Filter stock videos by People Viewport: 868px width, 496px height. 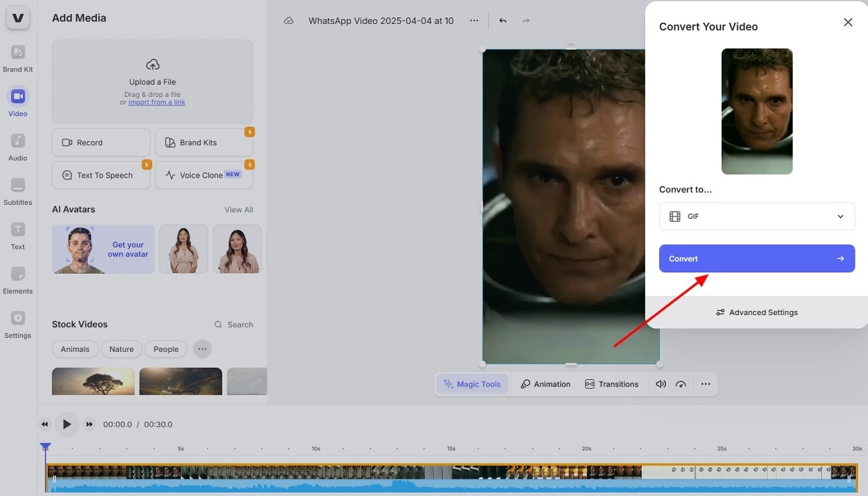point(166,349)
